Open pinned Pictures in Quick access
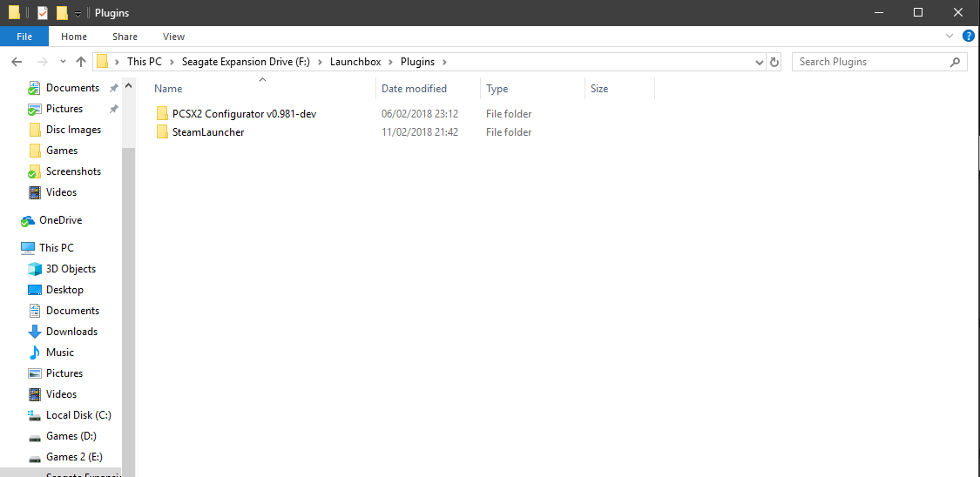Image resolution: width=980 pixels, height=477 pixels. (x=64, y=109)
